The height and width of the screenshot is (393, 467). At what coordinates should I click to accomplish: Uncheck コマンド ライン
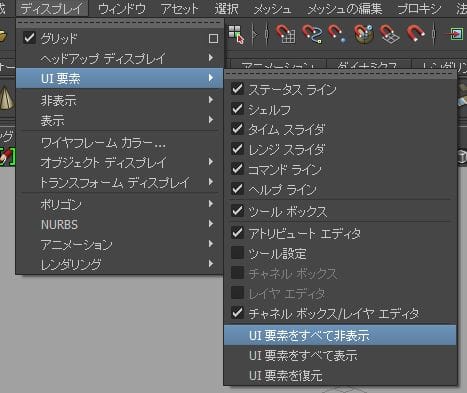coord(340,170)
